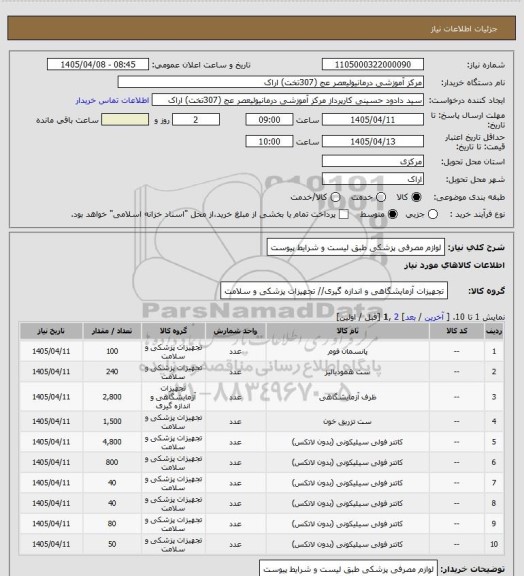This screenshot has width=524, height=576.
Task: Click quantity 100 in row 1
Action: click(x=112, y=351)
